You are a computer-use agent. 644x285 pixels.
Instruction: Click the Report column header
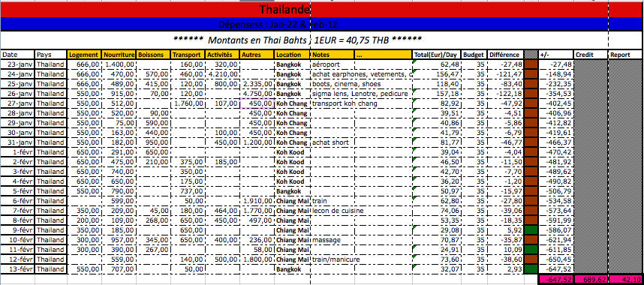click(625, 55)
